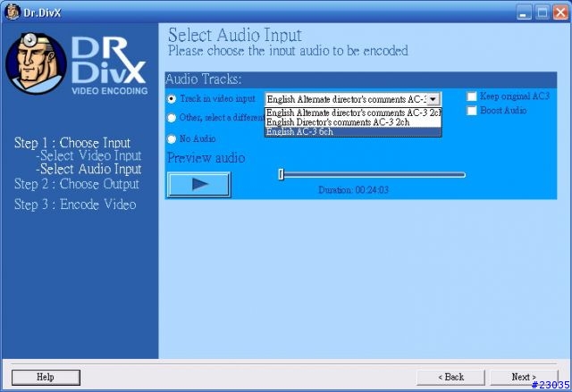
Task: Toggle the Boost Audio checkbox
Action: [472, 111]
